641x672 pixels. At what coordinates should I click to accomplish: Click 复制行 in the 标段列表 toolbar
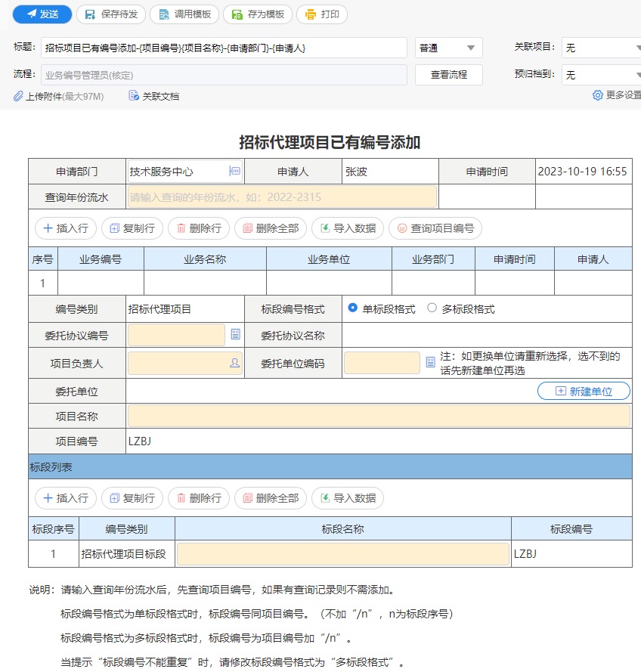pos(132,498)
